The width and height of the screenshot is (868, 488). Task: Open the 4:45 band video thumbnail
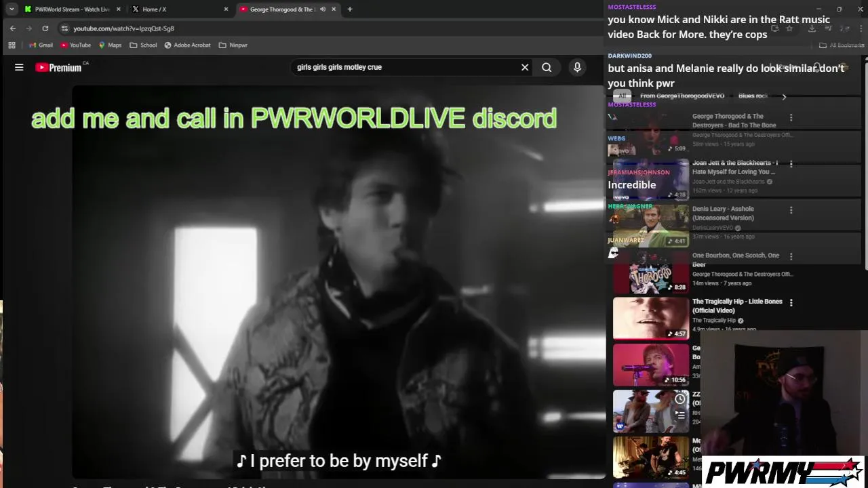pos(651,457)
